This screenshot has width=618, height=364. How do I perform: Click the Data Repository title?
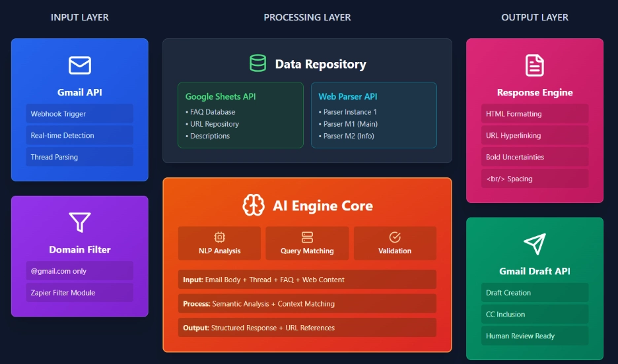point(320,64)
